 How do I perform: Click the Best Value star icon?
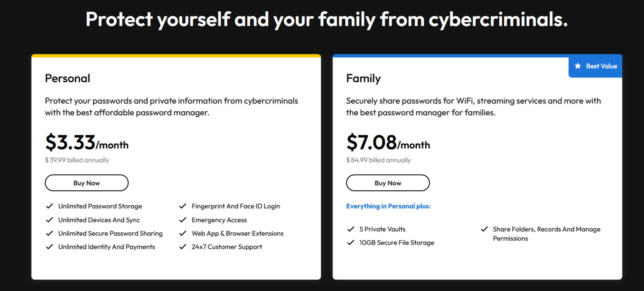578,66
